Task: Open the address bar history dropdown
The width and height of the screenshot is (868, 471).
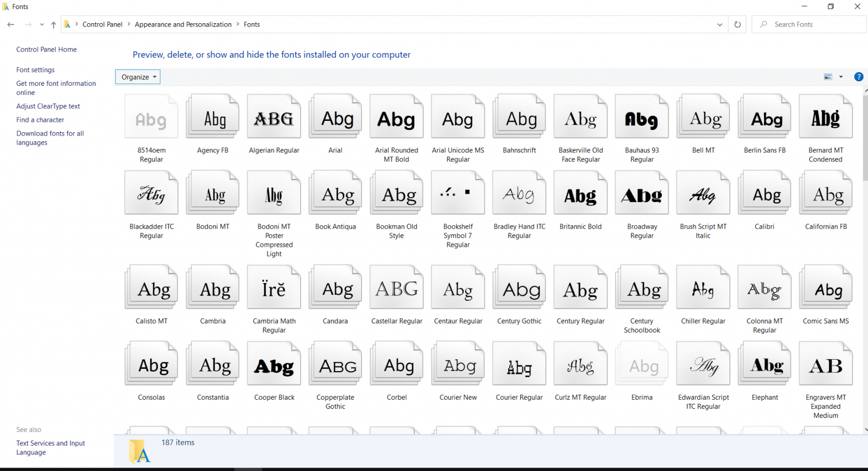Action: pos(719,24)
